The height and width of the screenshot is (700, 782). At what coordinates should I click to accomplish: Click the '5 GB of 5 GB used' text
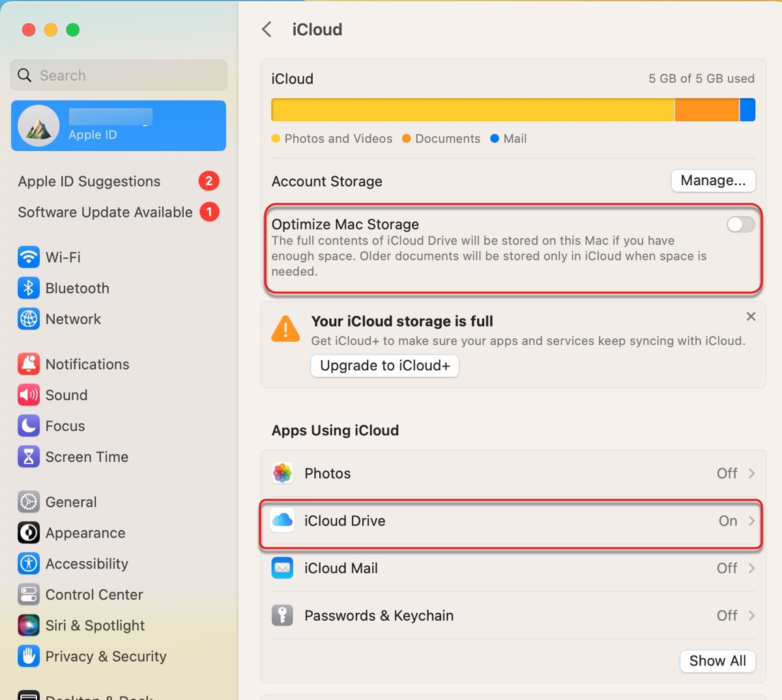(x=701, y=79)
